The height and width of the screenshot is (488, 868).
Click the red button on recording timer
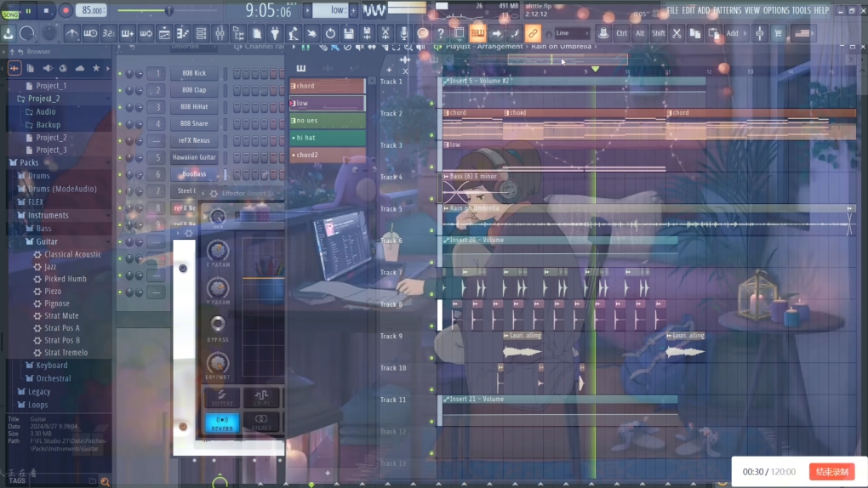[831, 472]
